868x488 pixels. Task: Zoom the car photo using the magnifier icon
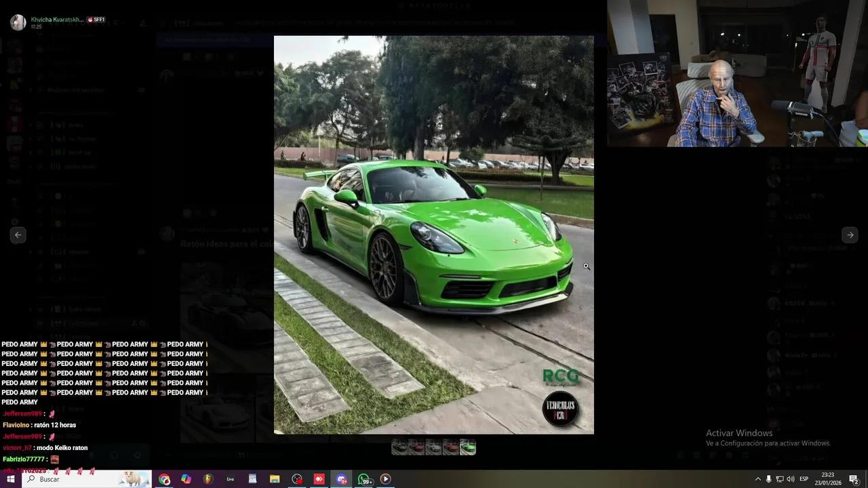[x=587, y=266]
